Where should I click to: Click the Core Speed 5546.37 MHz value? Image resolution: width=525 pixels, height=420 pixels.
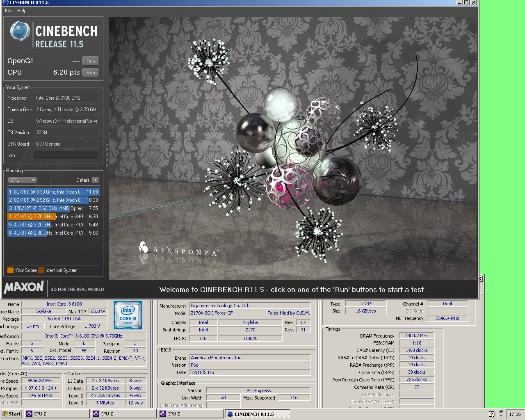click(x=41, y=381)
